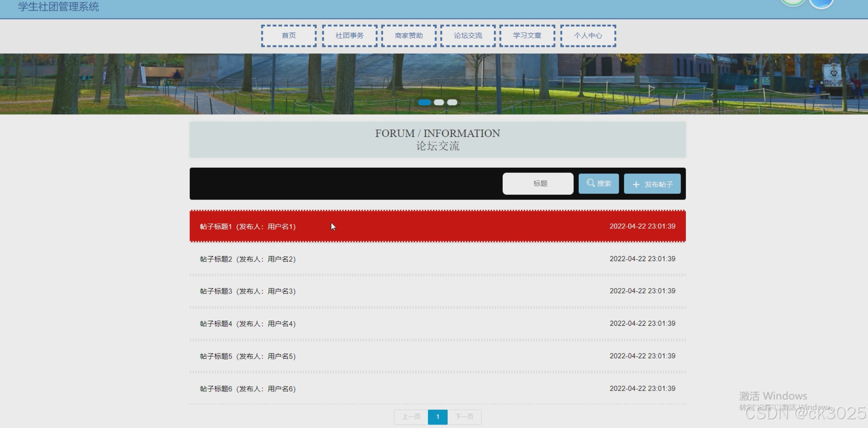This screenshot has width=868, height=428.
Task: Select 论坛交流 navigation item
Action: point(468,36)
